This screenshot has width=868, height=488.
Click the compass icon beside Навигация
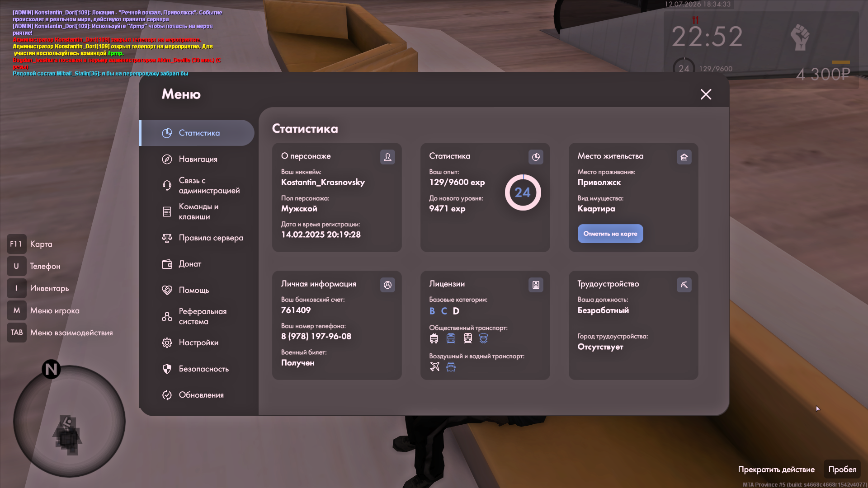[167, 159]
